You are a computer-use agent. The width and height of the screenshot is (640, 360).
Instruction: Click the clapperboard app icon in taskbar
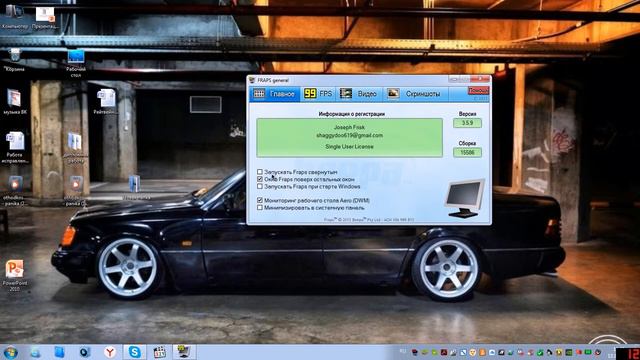pyautogui.click(x=159, y=352)
